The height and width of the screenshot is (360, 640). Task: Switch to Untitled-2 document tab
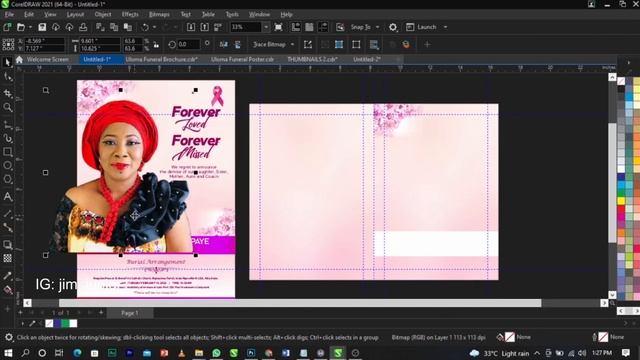[x=367, y=60]
